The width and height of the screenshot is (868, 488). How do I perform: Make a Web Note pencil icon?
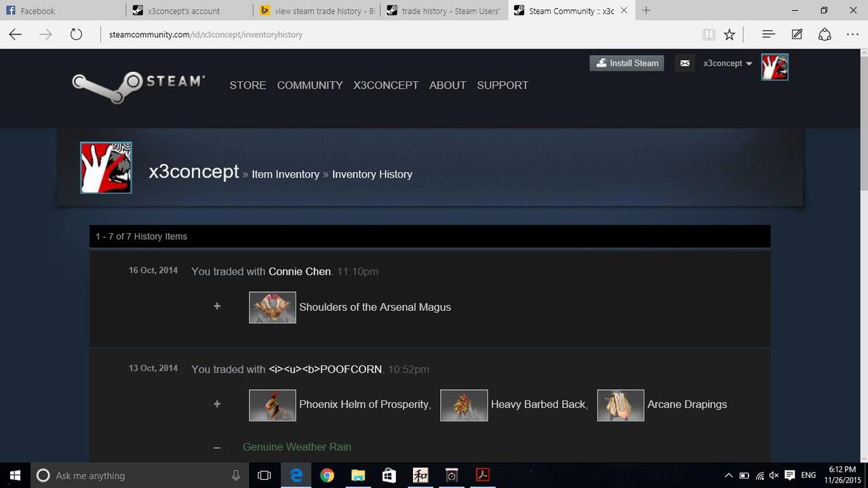coord(797,35)
